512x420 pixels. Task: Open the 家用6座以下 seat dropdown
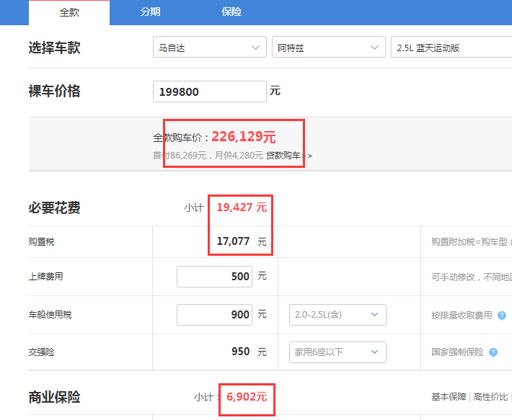[x=337, y=352]
